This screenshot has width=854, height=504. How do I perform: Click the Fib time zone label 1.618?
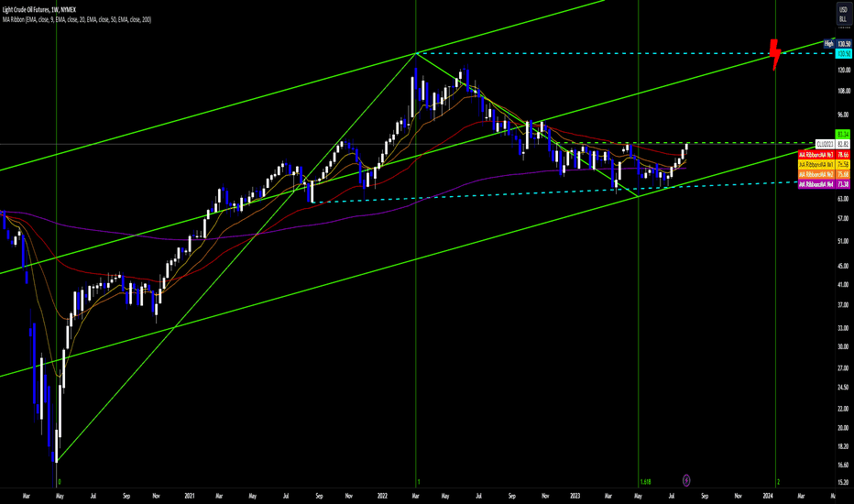pyautogui.click(x=645, y=482)
